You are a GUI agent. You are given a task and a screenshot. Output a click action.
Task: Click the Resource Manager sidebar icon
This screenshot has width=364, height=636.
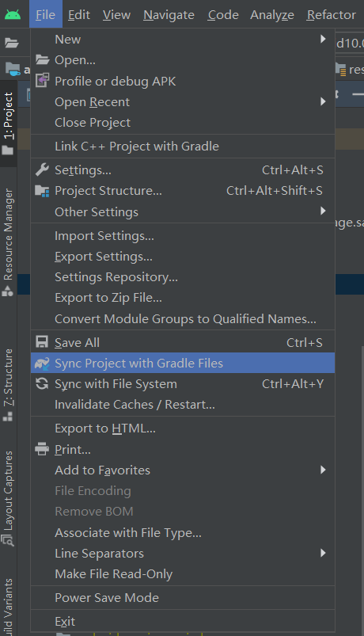pyautogui.click(x=8, y=291)
